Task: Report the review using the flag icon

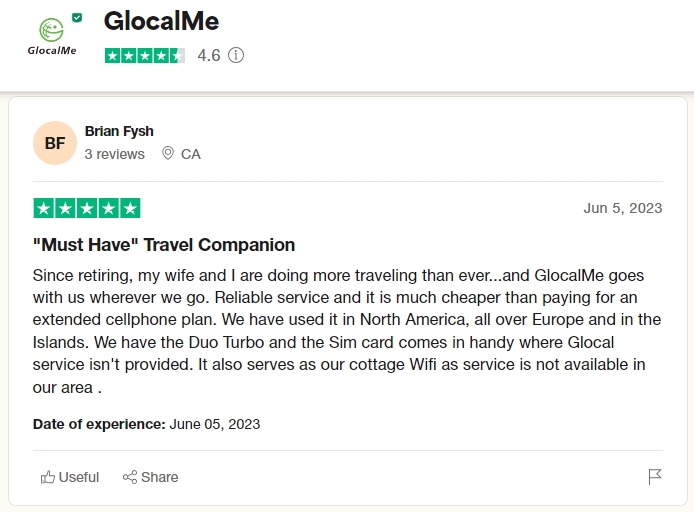Action: [655, 477]
